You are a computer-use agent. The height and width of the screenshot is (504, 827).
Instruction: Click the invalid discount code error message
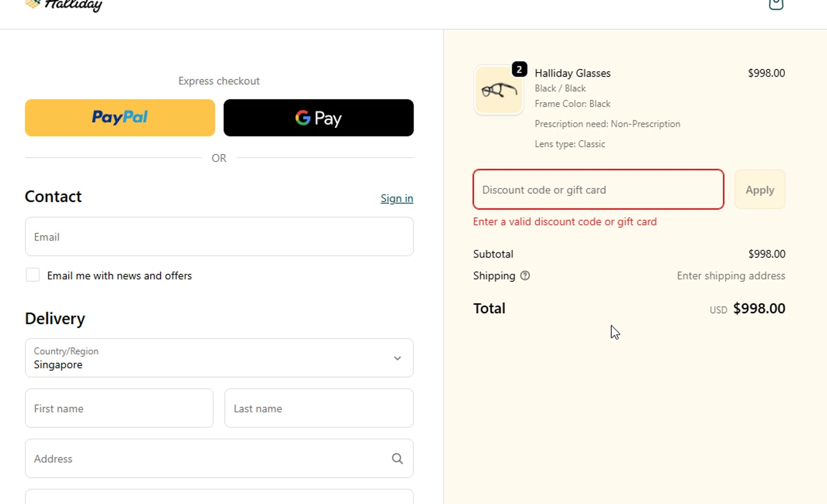[565, 222]
